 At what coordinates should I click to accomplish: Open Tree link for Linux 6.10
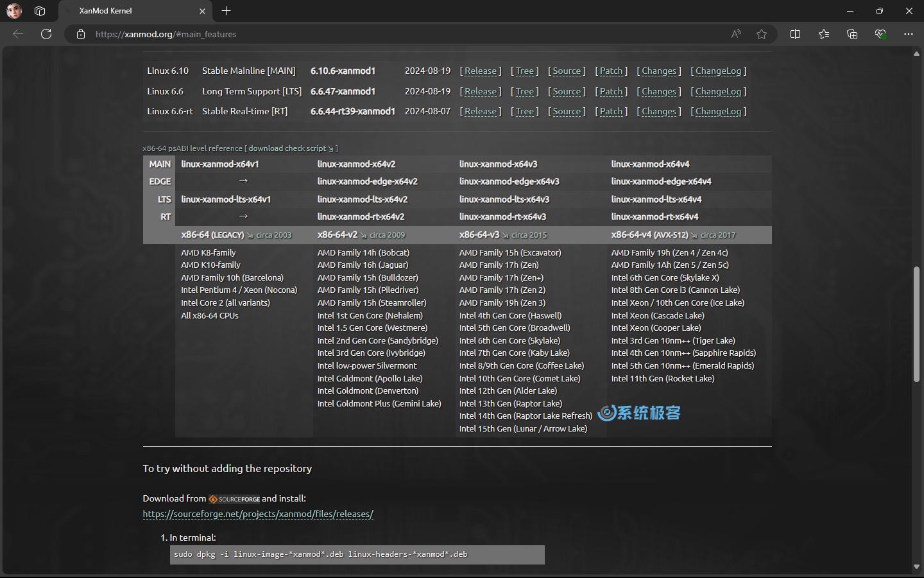click(x=524, y=71)
